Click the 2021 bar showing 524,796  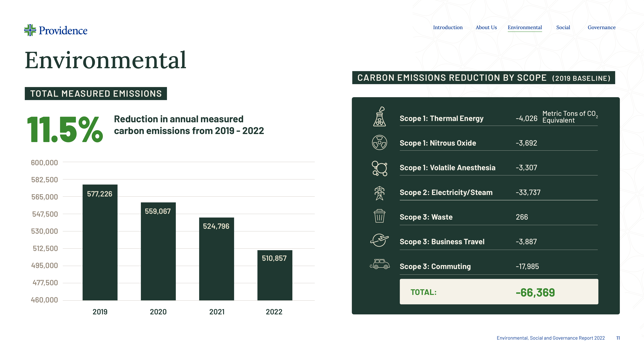point(217,259)
